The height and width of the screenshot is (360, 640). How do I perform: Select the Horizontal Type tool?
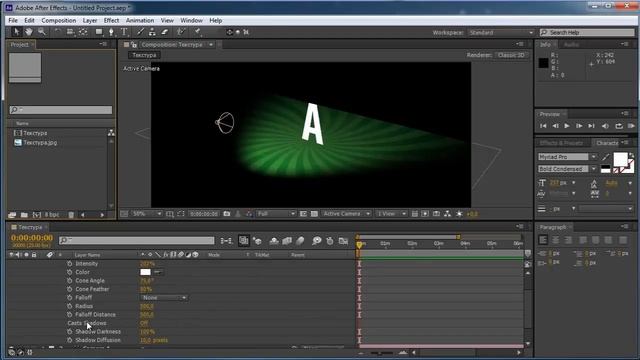pos(124,32)
